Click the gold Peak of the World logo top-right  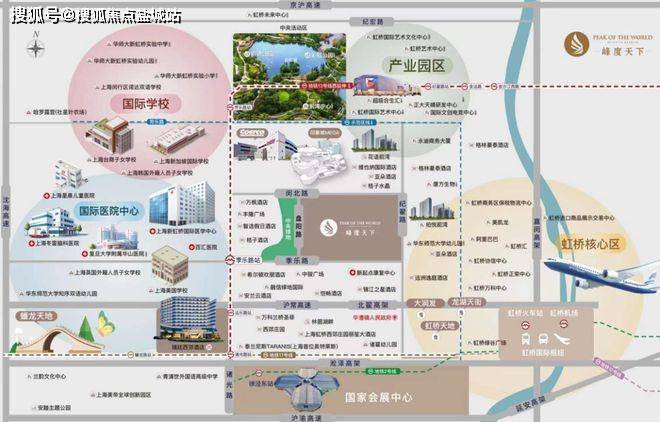577,44
